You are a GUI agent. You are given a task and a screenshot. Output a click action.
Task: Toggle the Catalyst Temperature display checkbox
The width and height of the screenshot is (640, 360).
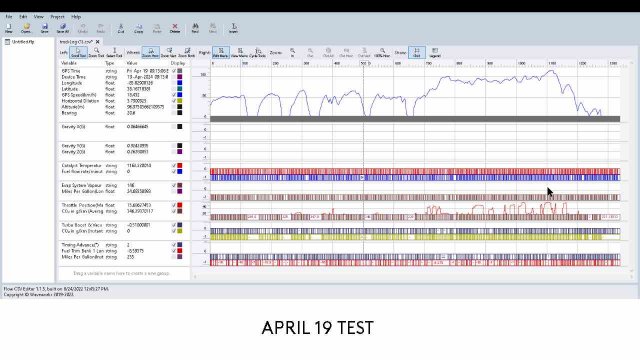click(x=174, y=166)
